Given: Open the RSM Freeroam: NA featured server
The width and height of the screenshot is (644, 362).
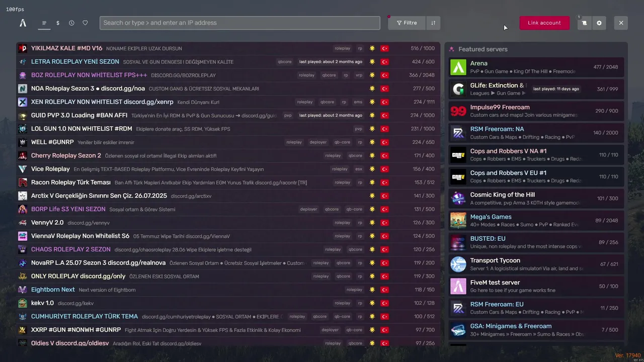Looking at the screenshot, I should point(536,133).
